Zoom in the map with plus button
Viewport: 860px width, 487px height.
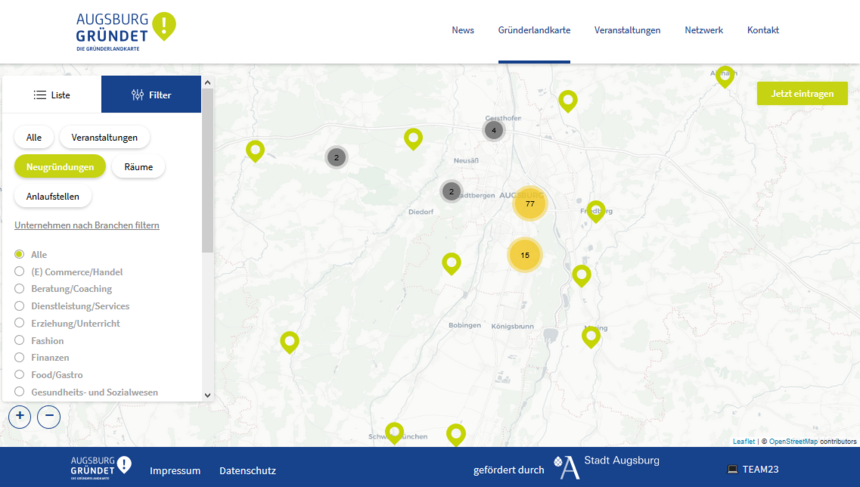(x=20, y=416)
